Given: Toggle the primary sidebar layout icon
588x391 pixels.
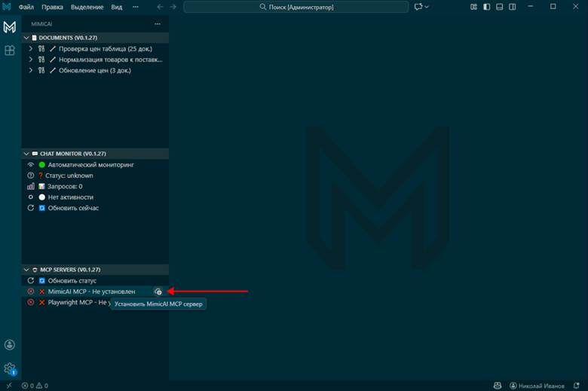Looking at the screenshot, I should pyautogui.click(x=485, y=7).
